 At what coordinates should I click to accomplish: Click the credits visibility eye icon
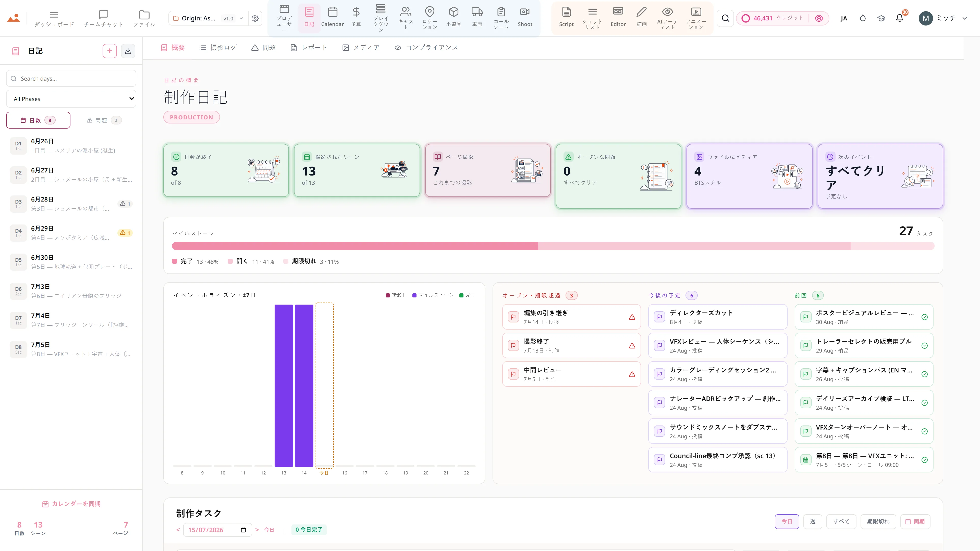(819, 18)
